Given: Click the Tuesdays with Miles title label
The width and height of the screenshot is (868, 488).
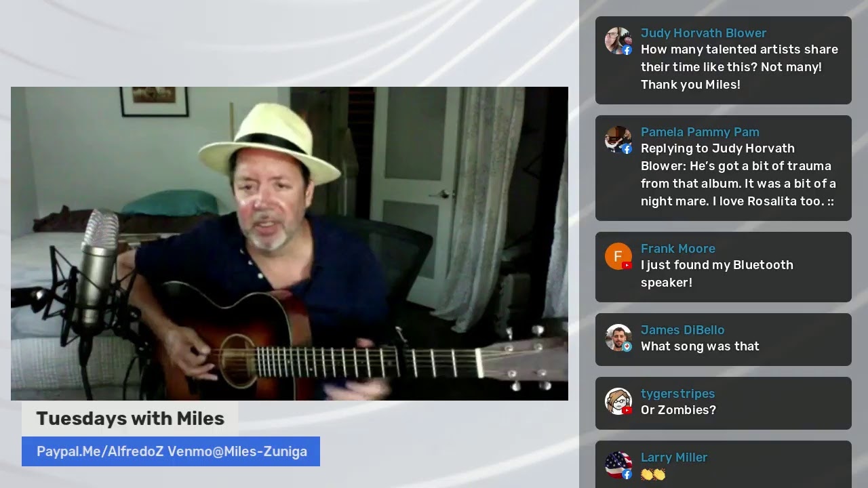Looking at the screenshot, I should tap(130, 419).
